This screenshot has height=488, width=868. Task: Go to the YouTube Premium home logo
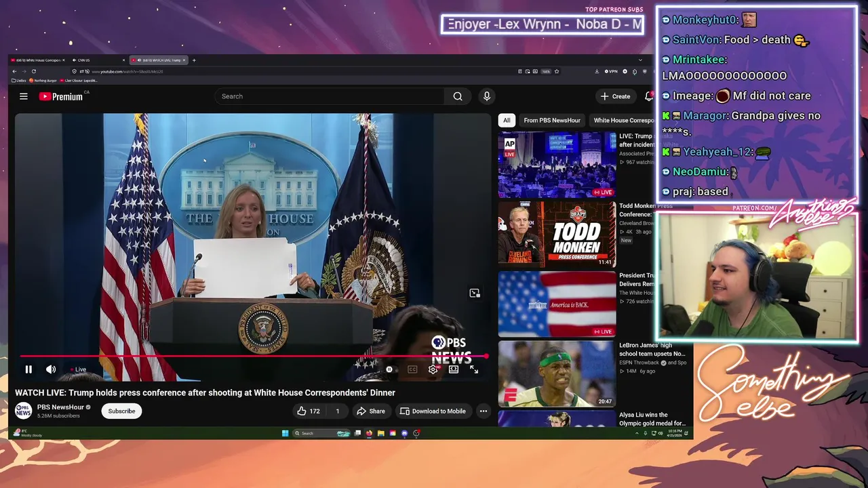pos(61,96)
